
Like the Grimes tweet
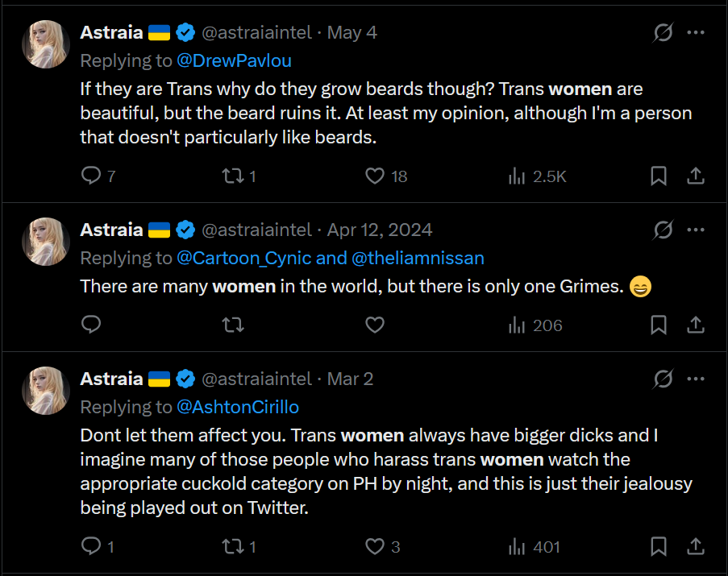point(375,325)
